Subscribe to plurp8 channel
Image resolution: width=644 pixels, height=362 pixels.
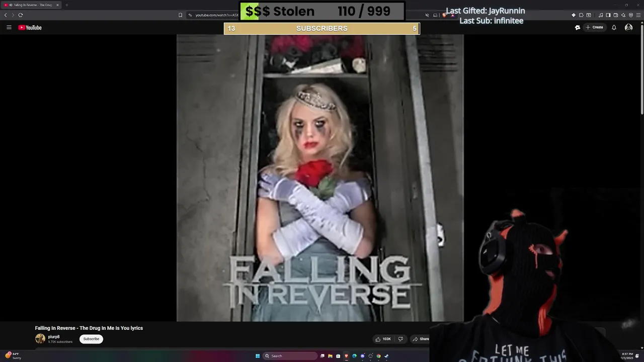coord(91,339)
